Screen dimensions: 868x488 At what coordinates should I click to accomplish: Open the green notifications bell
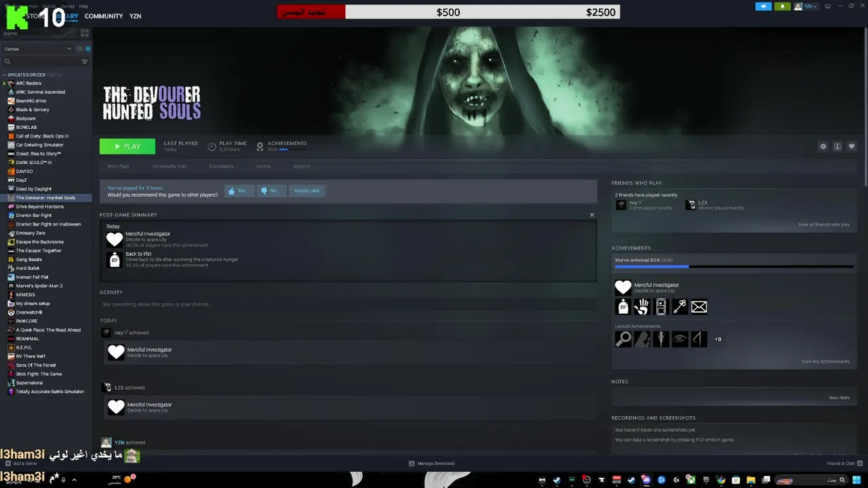click(783, 7)
